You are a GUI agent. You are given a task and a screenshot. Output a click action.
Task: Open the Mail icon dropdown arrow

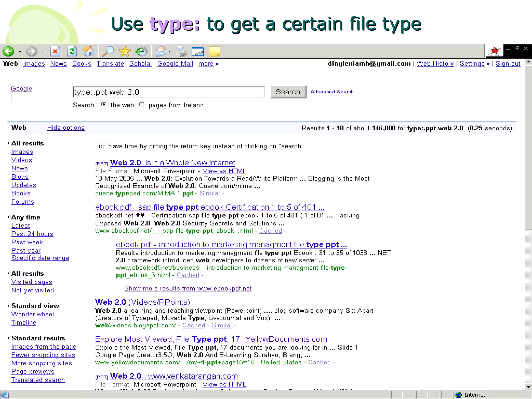click(170, 52)
